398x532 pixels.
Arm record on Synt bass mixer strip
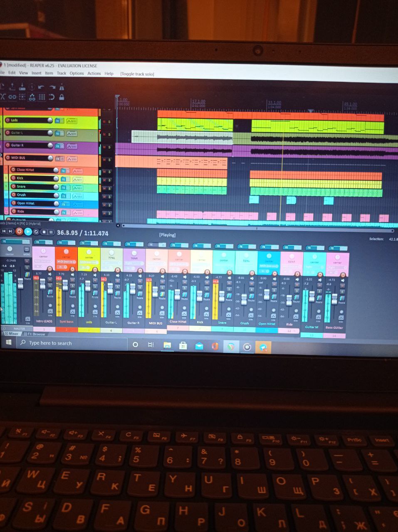point(72,269)
